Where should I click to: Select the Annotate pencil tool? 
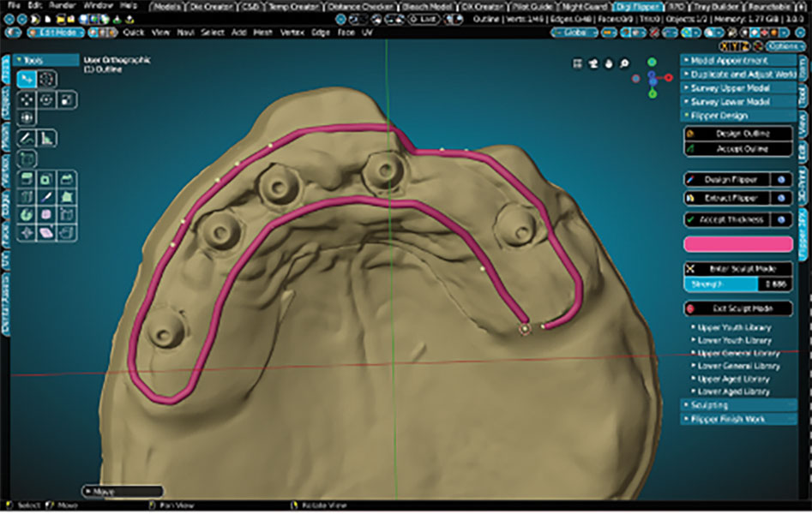[26, 137]
